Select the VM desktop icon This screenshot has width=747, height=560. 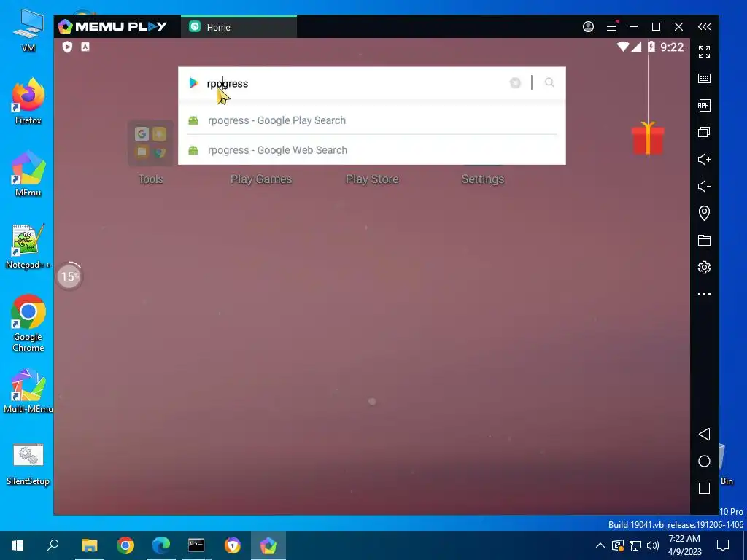(x=28, y=31)
